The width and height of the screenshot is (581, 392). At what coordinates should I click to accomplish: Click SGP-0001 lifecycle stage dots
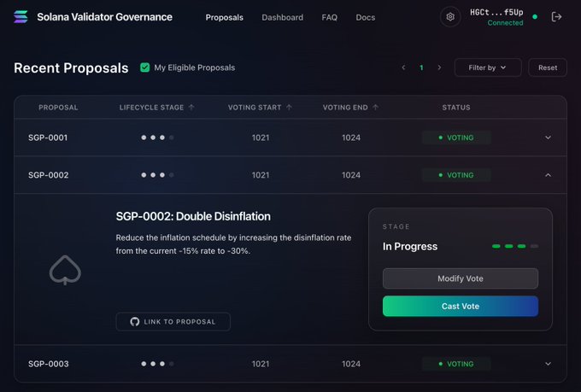(x=157, y=137)
